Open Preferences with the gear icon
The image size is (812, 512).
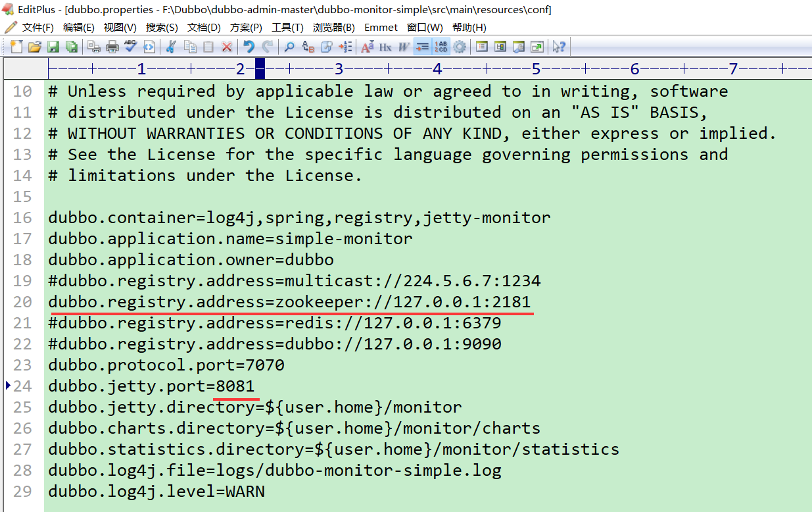pyautogui.click(x=460, y=47)
